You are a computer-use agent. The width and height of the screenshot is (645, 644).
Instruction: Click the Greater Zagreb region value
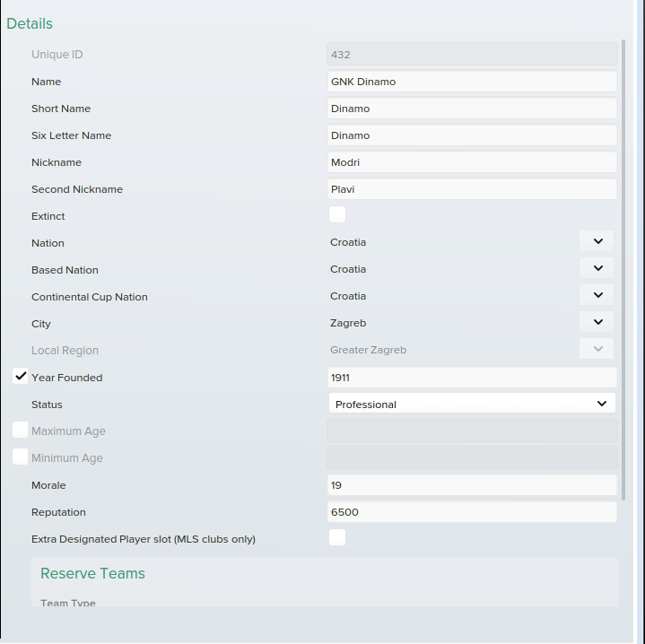coord(368,350)
